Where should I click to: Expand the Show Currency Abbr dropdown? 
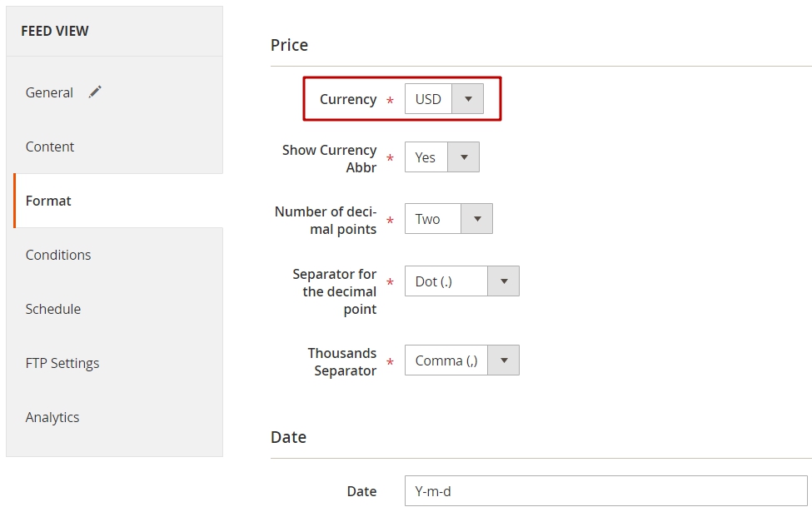point(441,157)
